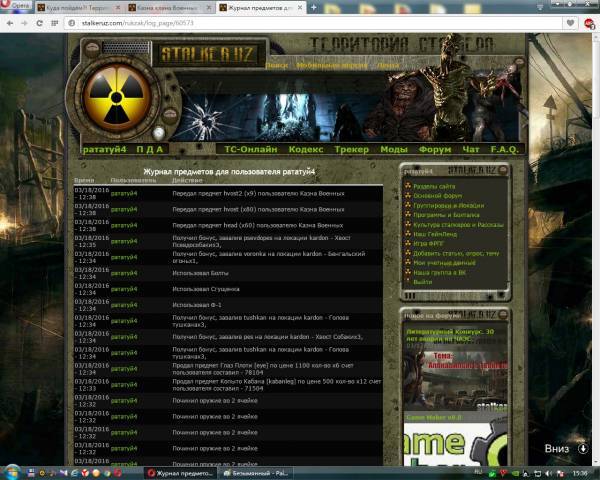Go to the Форум navigation item
The width and height of the screenshot is (600, 480).
coord(435,149)
